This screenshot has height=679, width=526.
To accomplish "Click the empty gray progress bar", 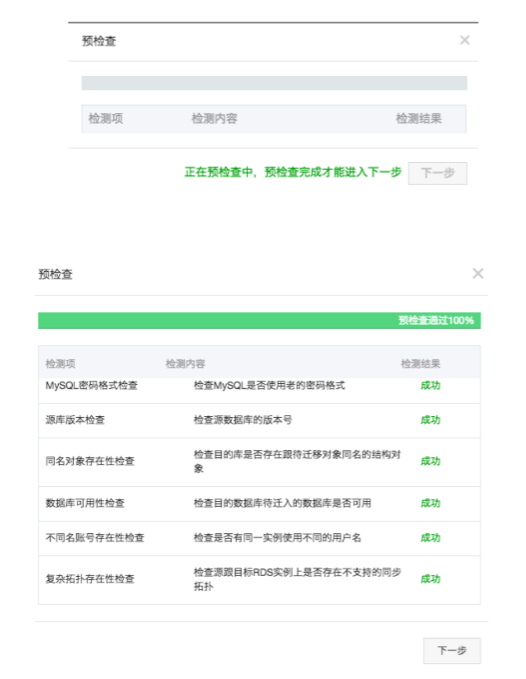I will (274, 83).
